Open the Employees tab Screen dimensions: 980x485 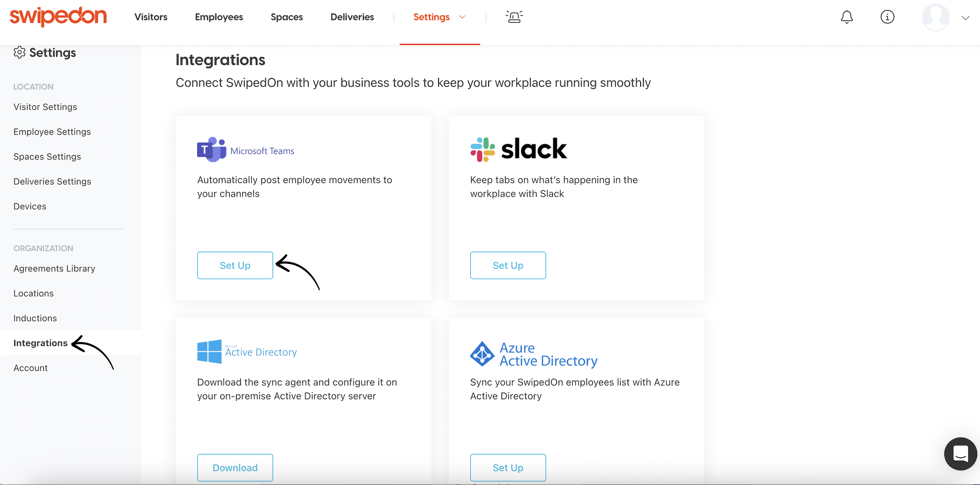pyautogui.click(x=219, y=17)
